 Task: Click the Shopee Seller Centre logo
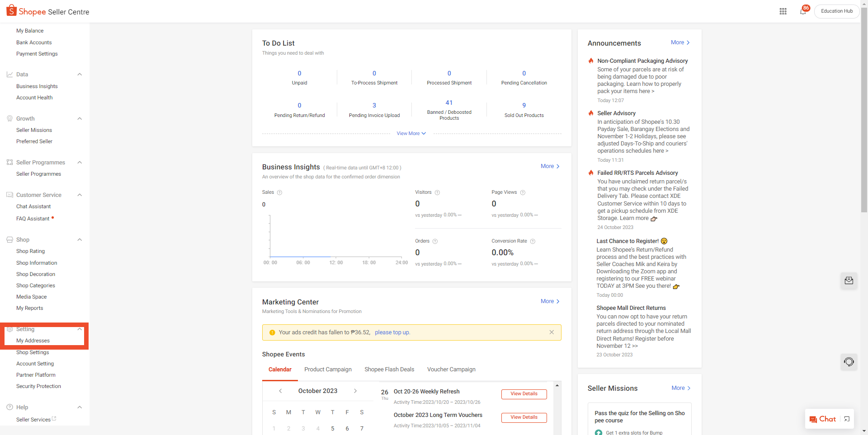(47, 11)
